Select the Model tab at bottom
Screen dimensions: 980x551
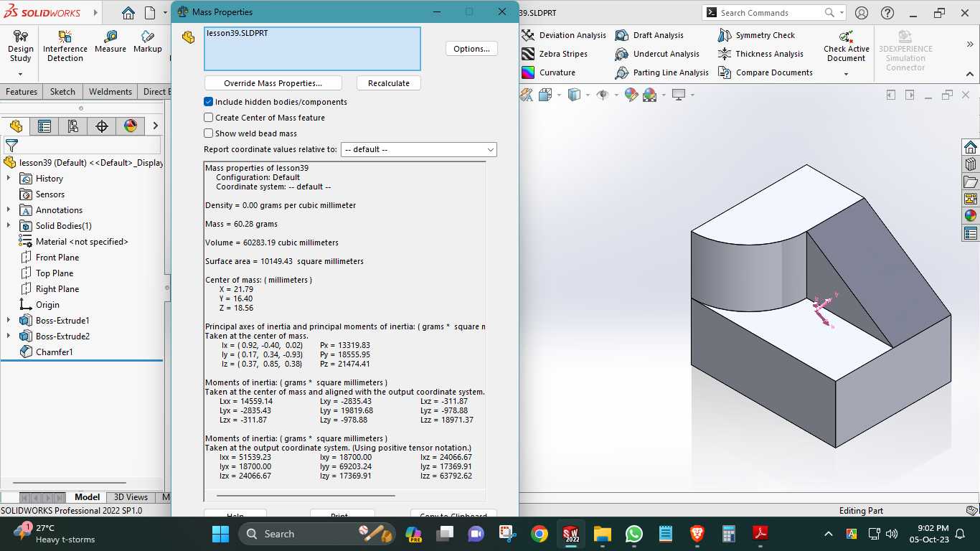point(87,497)
